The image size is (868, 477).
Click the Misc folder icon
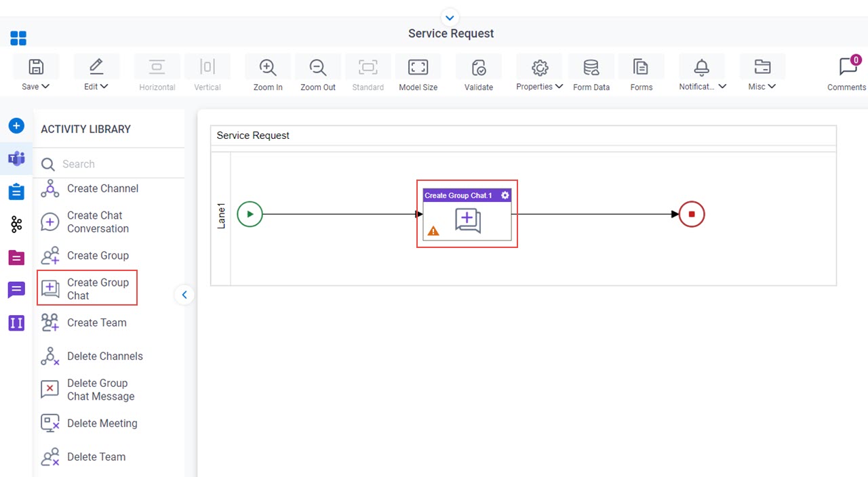pyautogui.click(x=762, y=67)
